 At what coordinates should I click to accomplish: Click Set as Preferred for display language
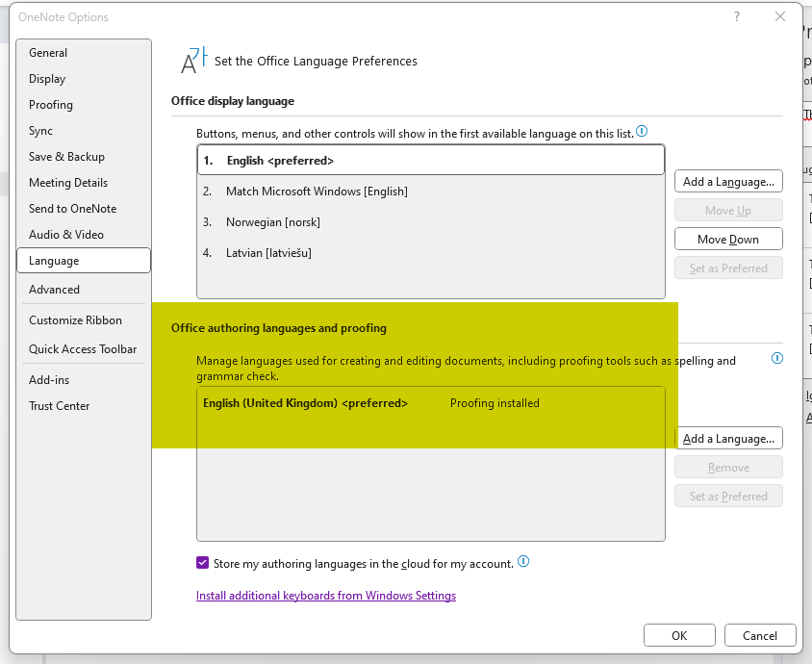pos(728,268)
